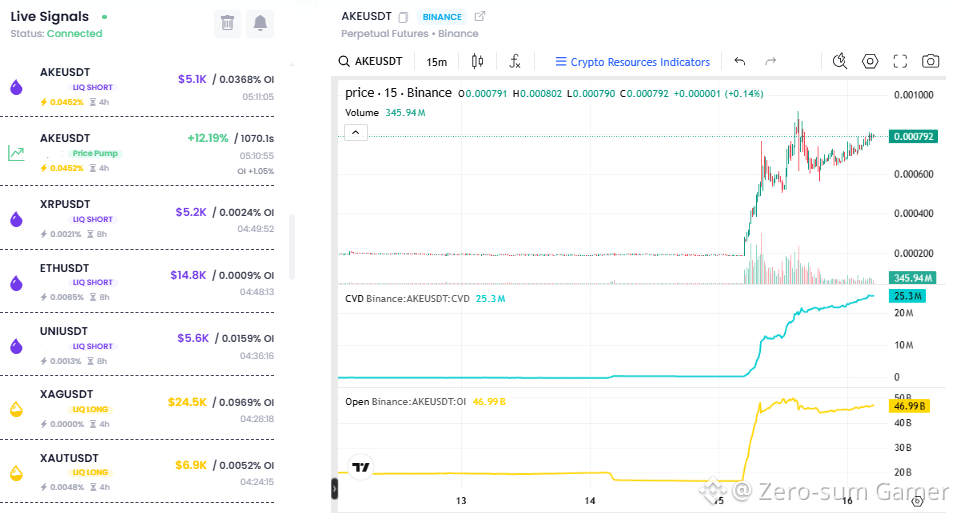Redo the chart action
The height and width of the screenshot is (516, 957).
coord(770,61)
